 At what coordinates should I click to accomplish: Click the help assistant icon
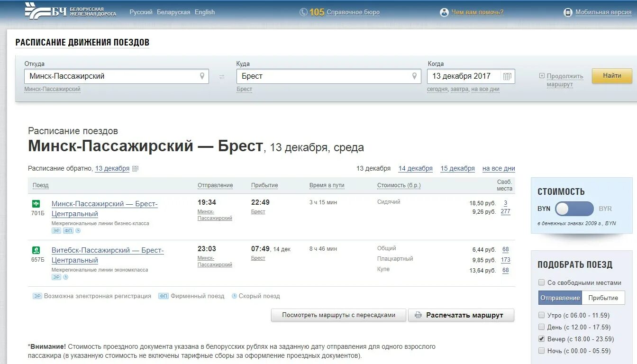pos(444,12)
